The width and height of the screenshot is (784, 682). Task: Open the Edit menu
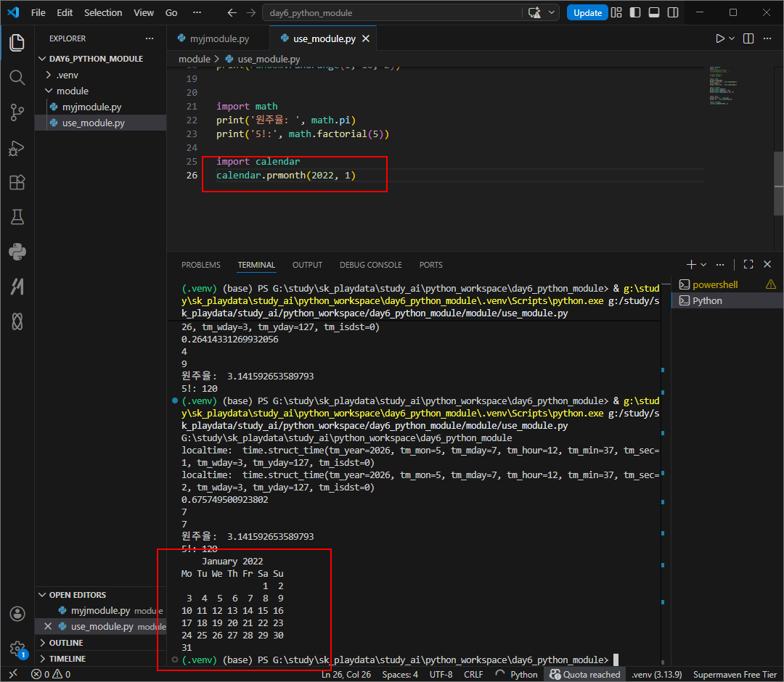coord(65,12)
